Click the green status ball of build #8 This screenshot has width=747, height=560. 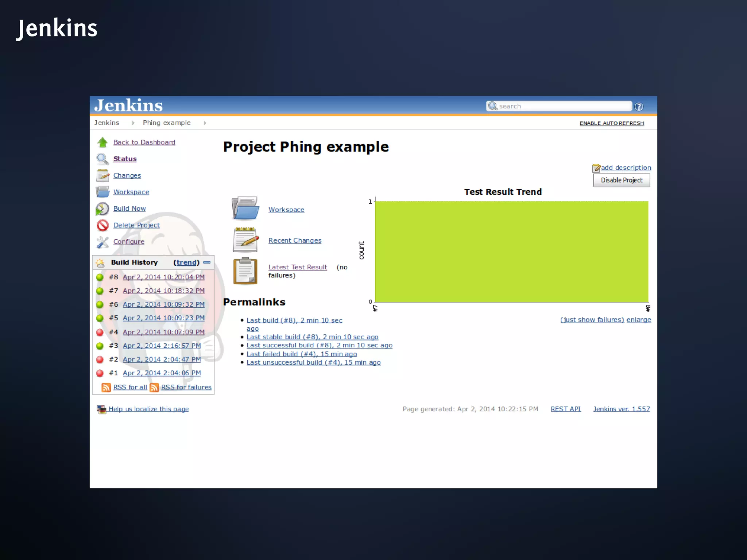[100, 277]
